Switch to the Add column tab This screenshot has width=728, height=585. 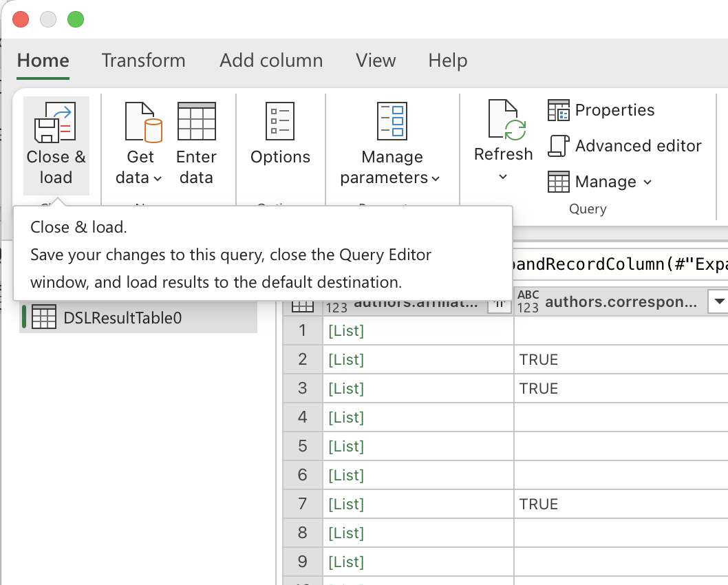[x=271, y=61]
